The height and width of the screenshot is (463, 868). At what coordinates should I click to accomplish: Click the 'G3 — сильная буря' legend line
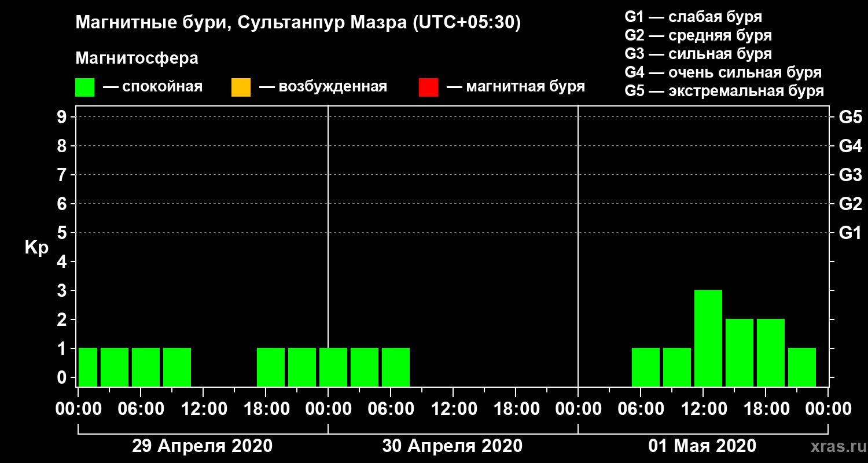click(698, 54)
